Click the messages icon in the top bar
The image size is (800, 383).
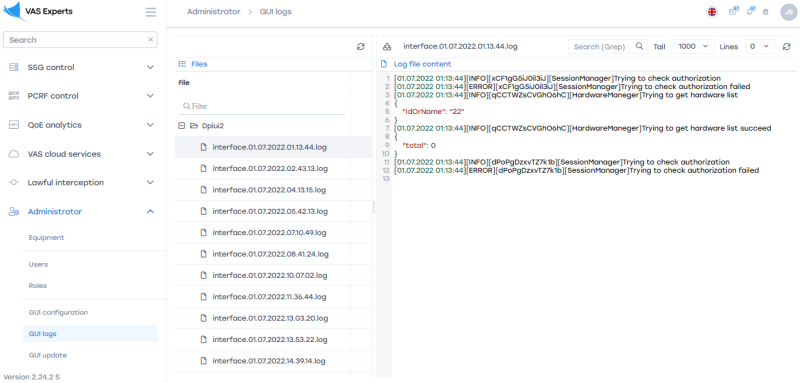[733, 12]
